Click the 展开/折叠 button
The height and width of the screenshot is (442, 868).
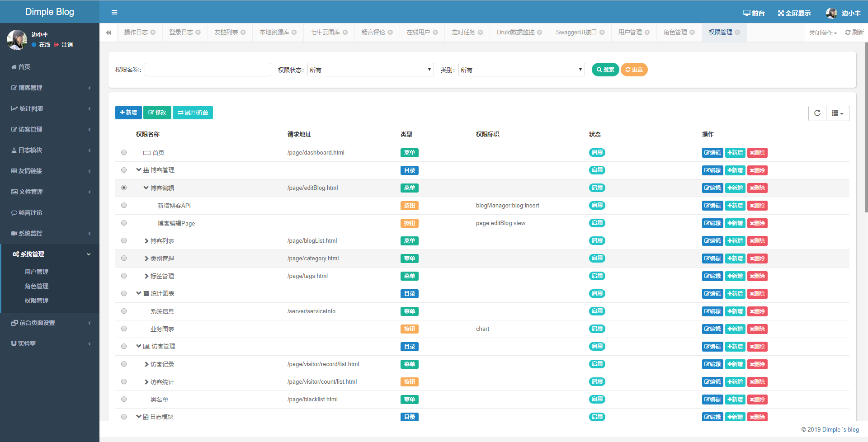click(193, 113)
